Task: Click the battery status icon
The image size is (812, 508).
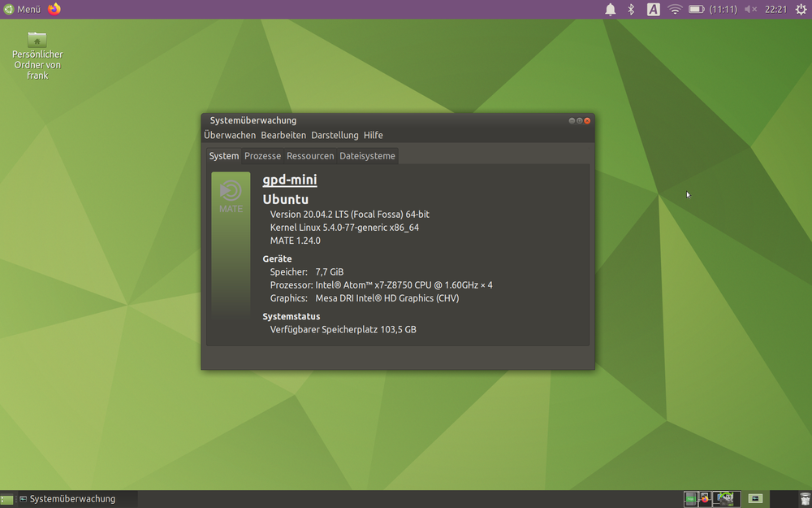Action: tap(696, 10)
